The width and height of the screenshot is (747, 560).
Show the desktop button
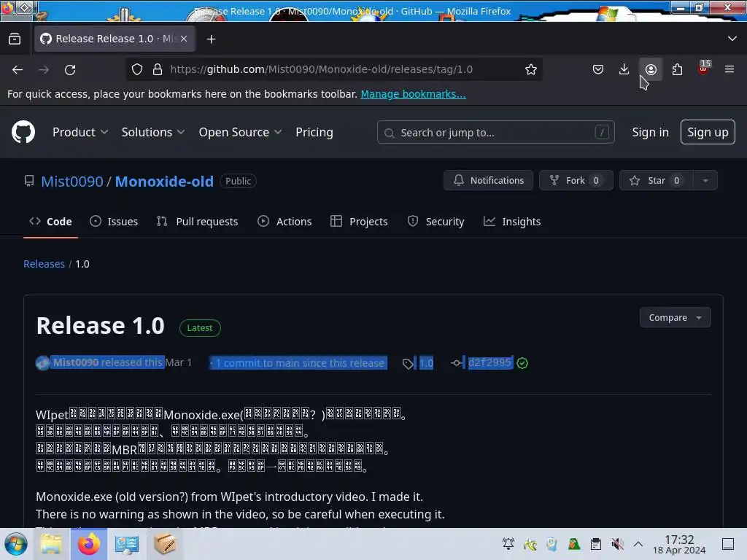click(x=728, y=544)
